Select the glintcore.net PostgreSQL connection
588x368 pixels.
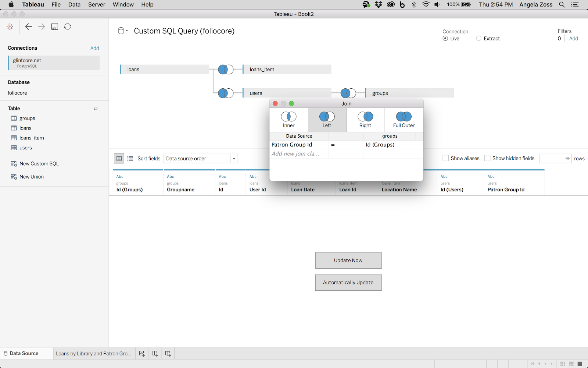[x=54, y=63]
